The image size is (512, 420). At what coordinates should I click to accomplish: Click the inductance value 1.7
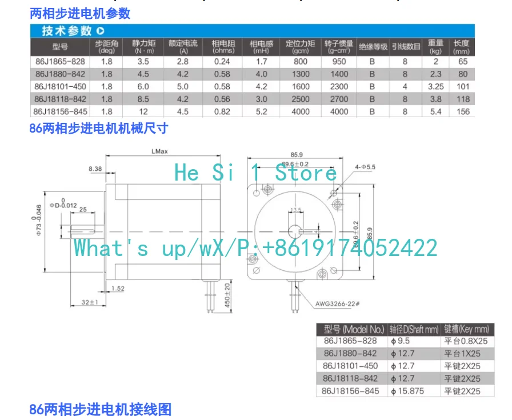(x=261, y=62)
